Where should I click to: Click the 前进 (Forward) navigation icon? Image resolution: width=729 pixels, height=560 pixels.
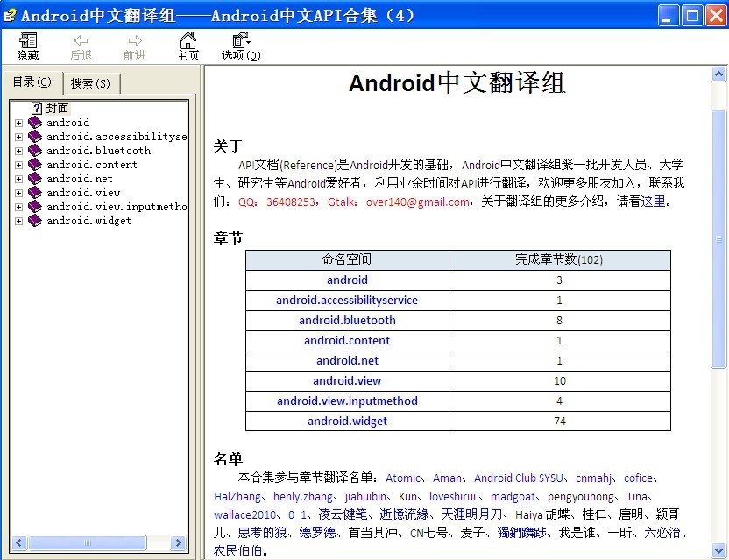click(134, 46)
